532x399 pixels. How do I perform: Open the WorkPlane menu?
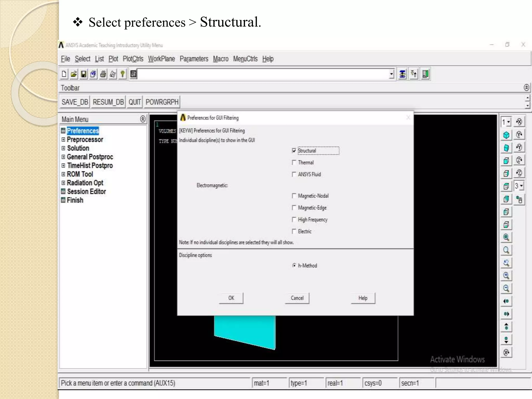(x=161, y=59)
